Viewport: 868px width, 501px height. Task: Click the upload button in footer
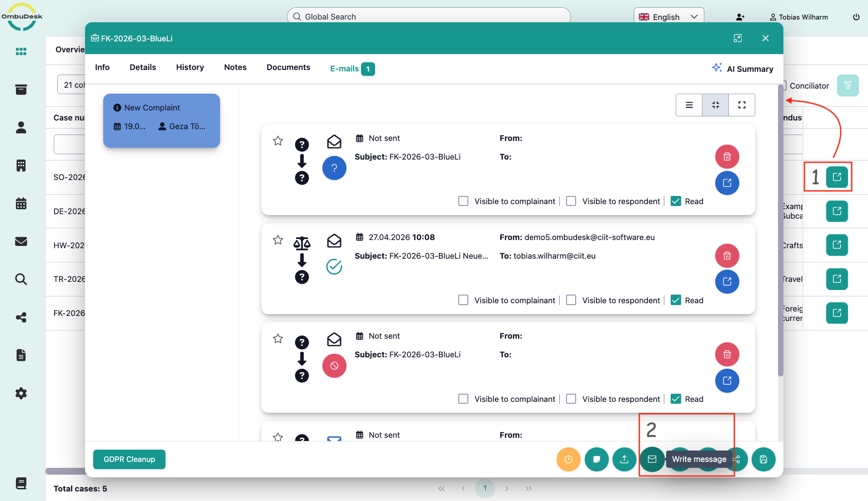(624, 459)
